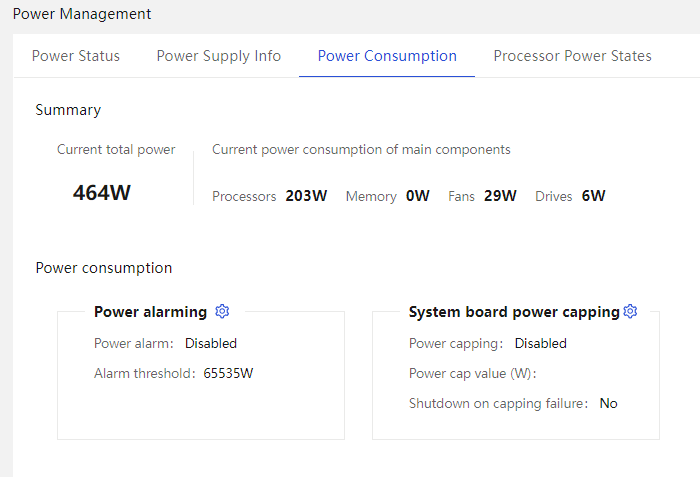This screenshot has width=700, height=477.
Task: Click the Power consumption section heading
Action: [104, 268]
